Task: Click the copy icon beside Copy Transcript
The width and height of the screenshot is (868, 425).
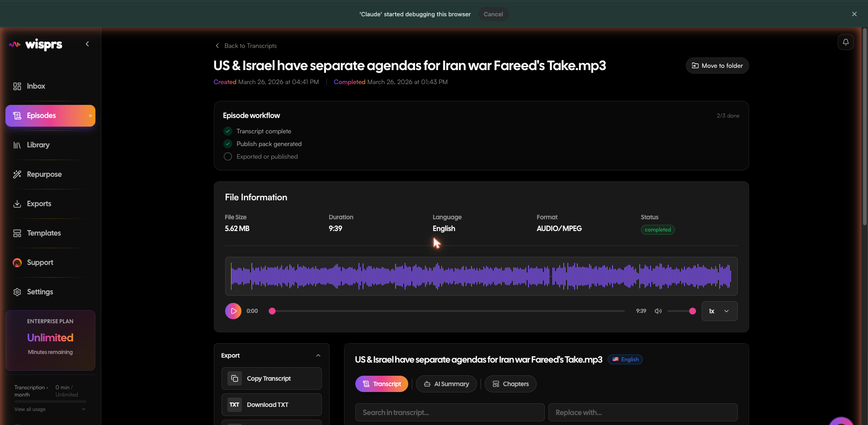Action: tap(234, 378)
